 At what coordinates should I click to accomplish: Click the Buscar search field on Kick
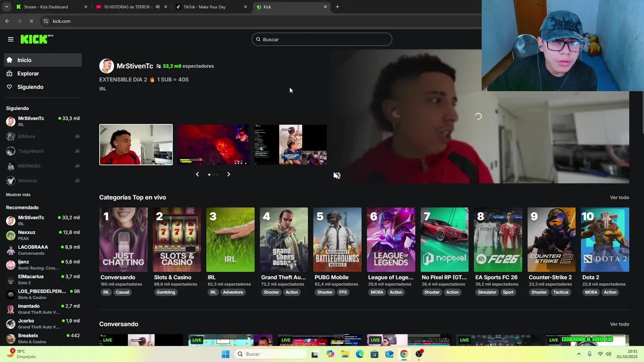pyautogui.click(x=321, y=39)
